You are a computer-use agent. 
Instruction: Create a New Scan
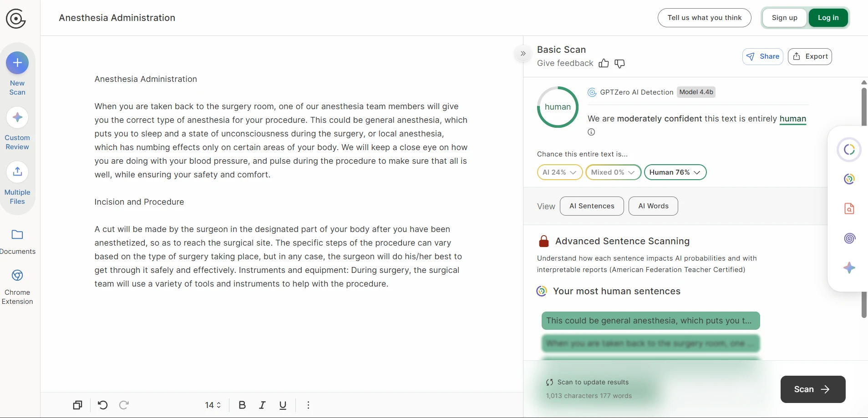pyautogui.click(x=17, y=73)
